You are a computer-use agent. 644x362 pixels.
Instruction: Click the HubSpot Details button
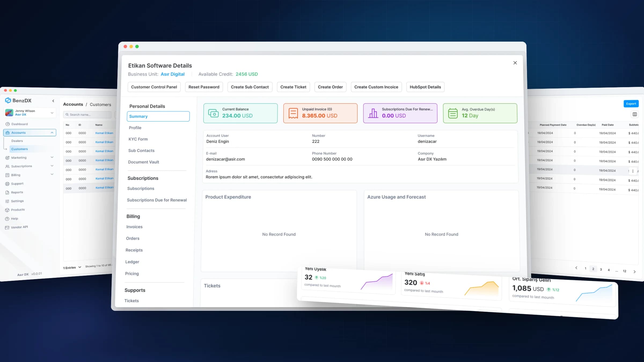click(x=425, y=87)
